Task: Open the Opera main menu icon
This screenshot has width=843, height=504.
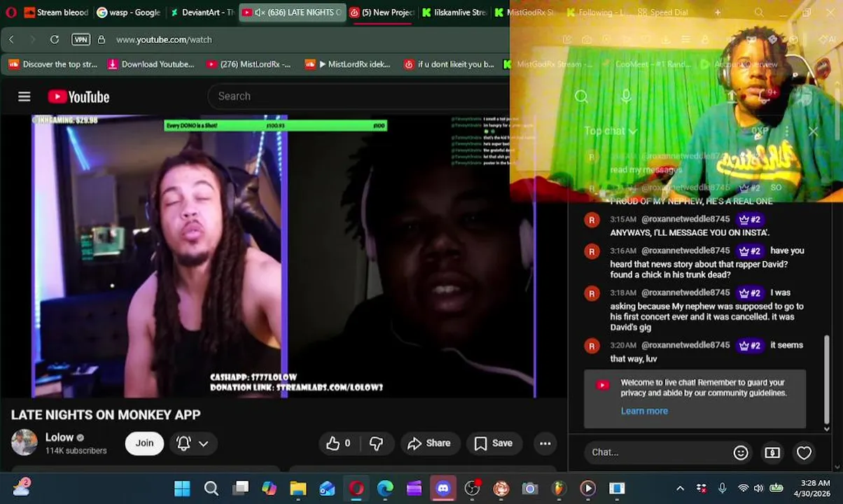Action: 11,12
